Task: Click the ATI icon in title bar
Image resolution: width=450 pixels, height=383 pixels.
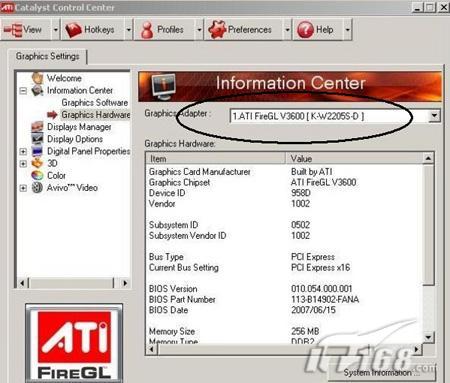Action: (x=7, y=7)
